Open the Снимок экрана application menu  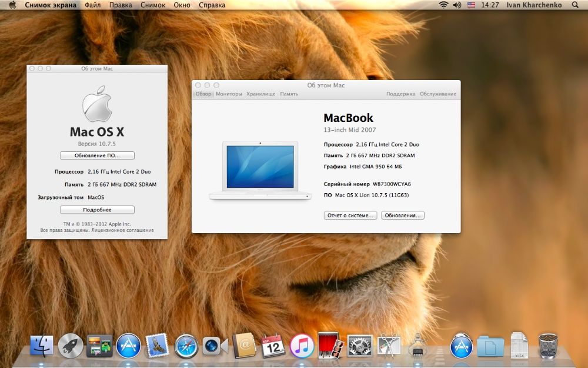(51, 5)
